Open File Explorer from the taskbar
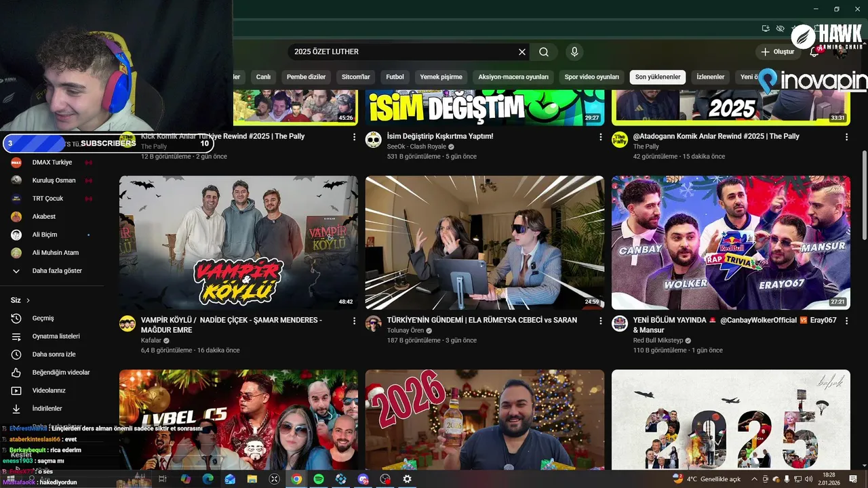868x488 pixels. (252, 479)
